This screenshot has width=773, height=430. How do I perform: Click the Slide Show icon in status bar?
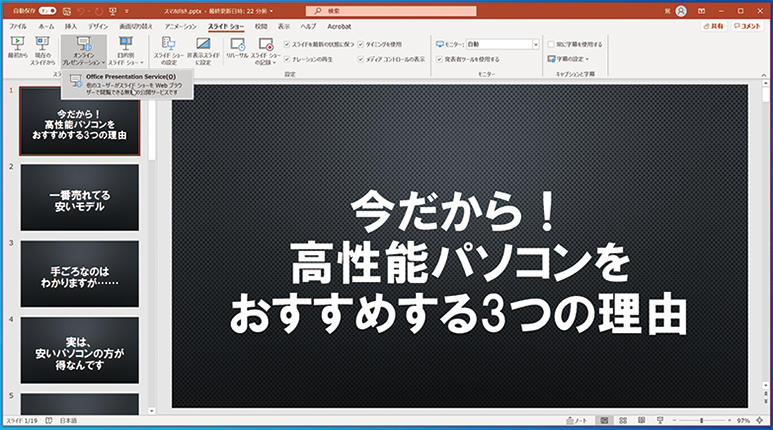[x=660, y=421]
